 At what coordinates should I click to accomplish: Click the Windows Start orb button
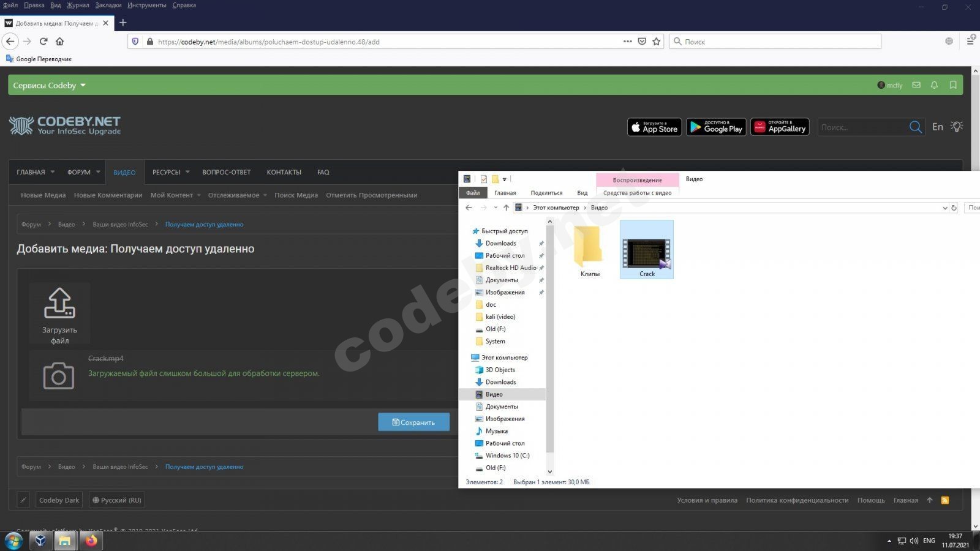click(x=13, y=541)
